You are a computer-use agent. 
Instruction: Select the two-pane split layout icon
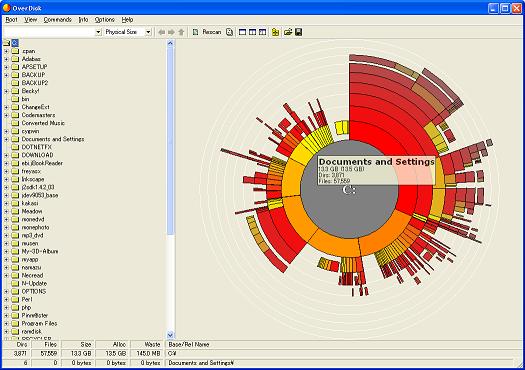point(253,32)
